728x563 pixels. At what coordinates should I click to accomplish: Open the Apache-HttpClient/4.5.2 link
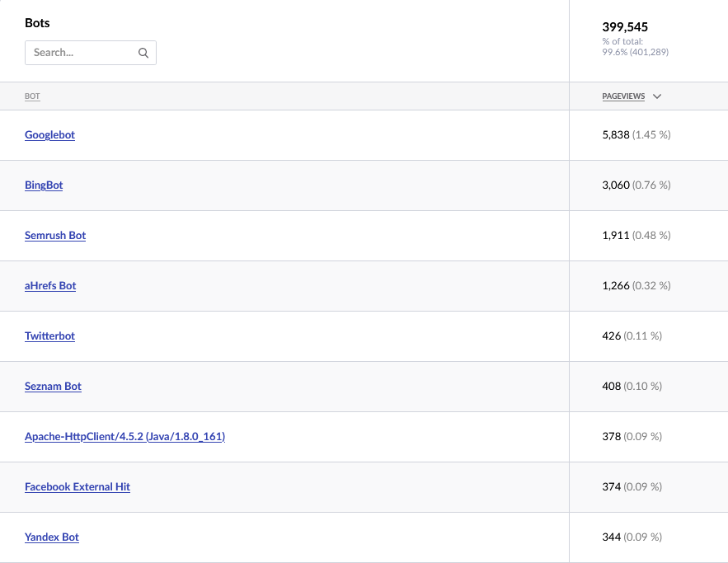[x=124, y=437]
